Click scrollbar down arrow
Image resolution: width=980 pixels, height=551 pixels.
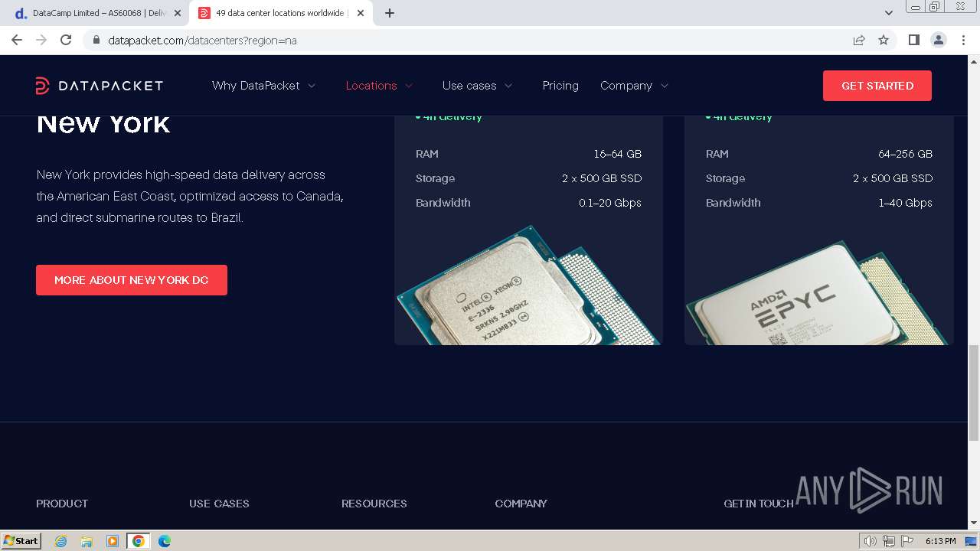[x=974, y=523]
